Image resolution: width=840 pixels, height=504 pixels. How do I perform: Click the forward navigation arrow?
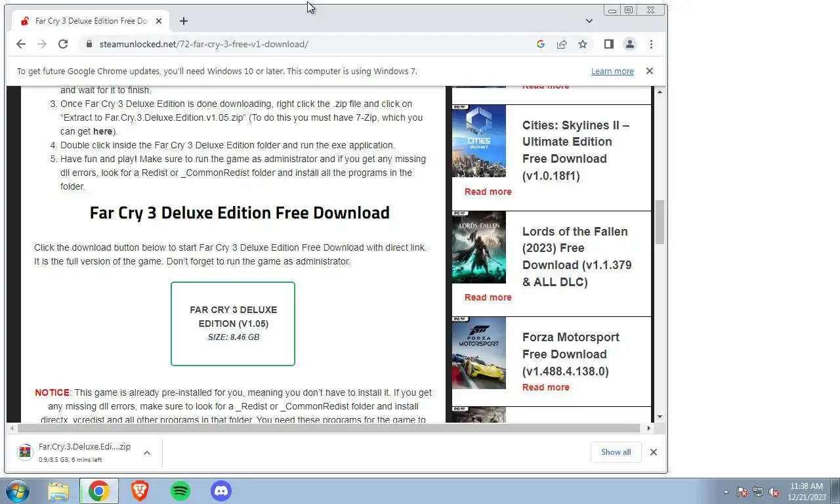(x=42, y=44)
